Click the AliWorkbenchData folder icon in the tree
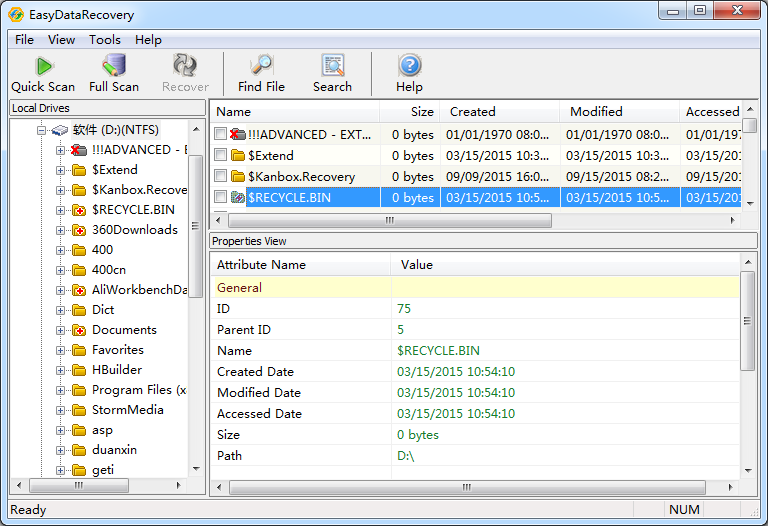Image resolution: width=768 pixels, height=526 pixels. tap(79, 290)
